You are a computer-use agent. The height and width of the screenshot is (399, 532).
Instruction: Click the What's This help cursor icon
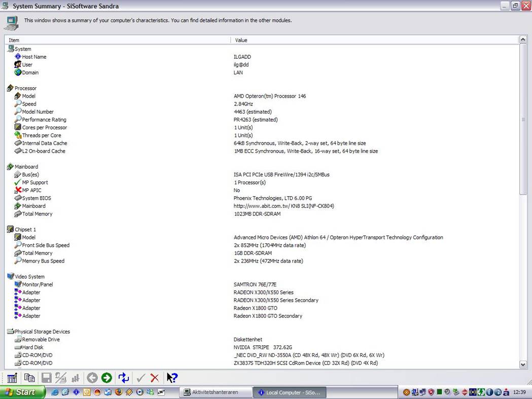[x=172, y=378]
